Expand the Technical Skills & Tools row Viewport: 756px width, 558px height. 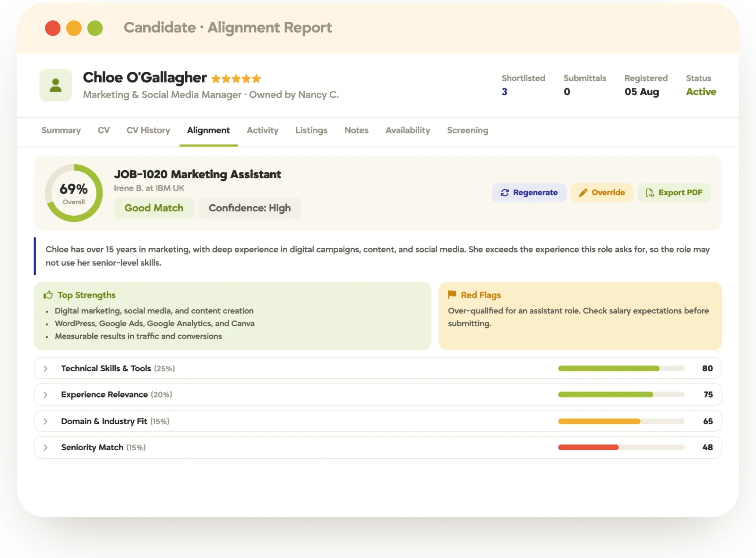pyautogui.click(x=378, y=368)
